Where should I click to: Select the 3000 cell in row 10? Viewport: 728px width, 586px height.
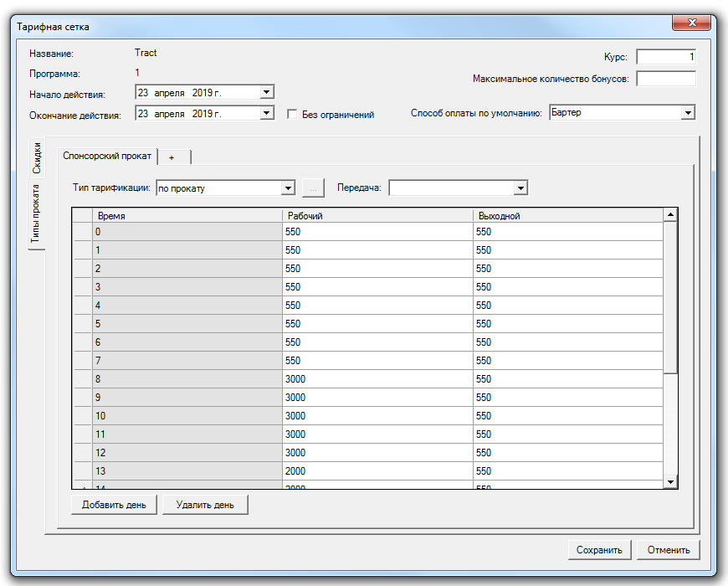[x=377, y=416]
